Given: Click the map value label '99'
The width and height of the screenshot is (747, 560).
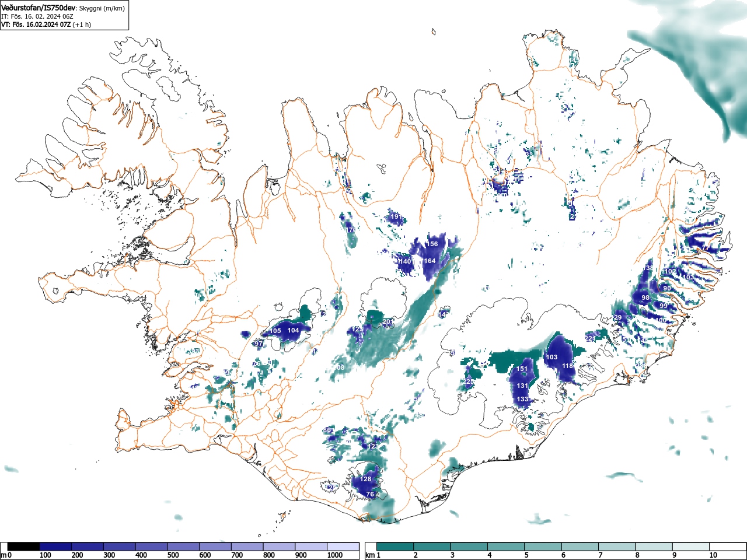Looking at the screenshot, I should [x=664, y=306].
